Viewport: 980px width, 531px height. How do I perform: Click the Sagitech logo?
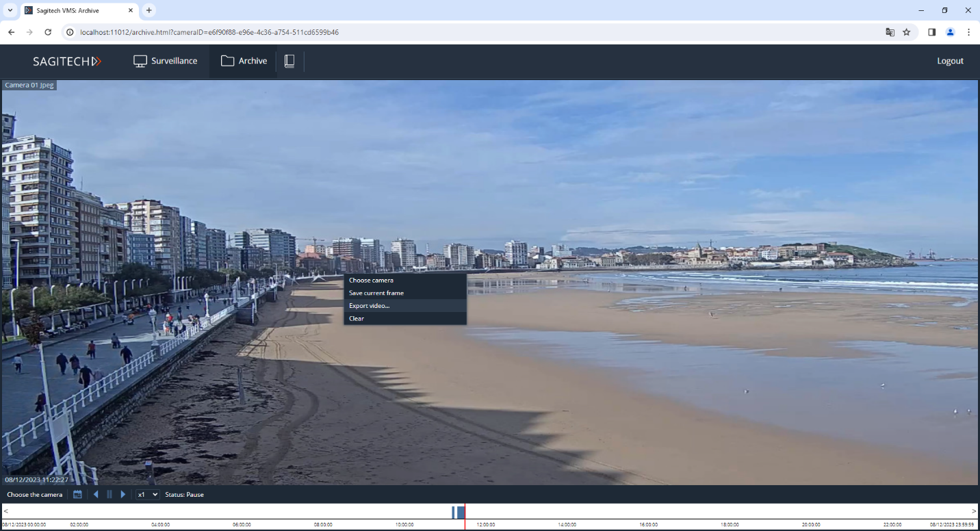pos(67,61)
